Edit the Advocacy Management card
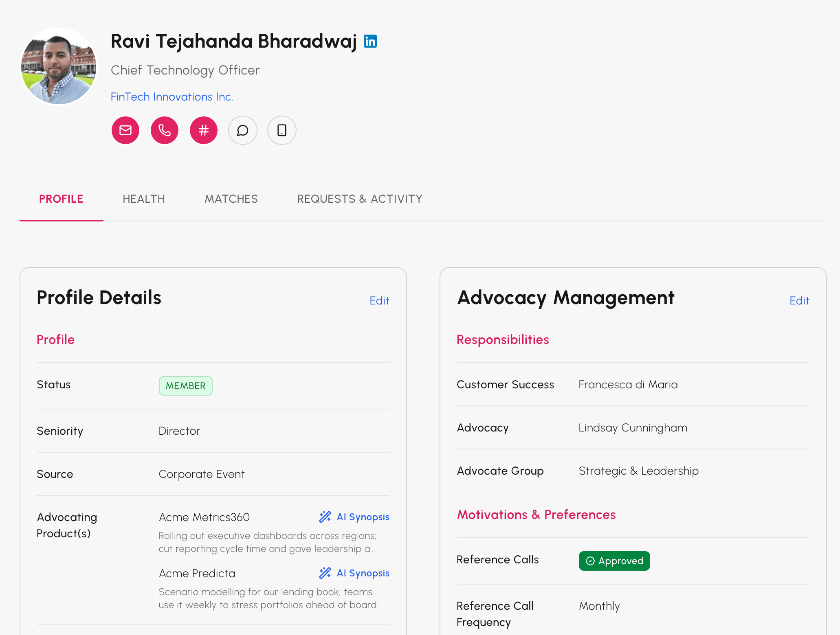This screenshot has width=840, height=635. click(799, 300)
